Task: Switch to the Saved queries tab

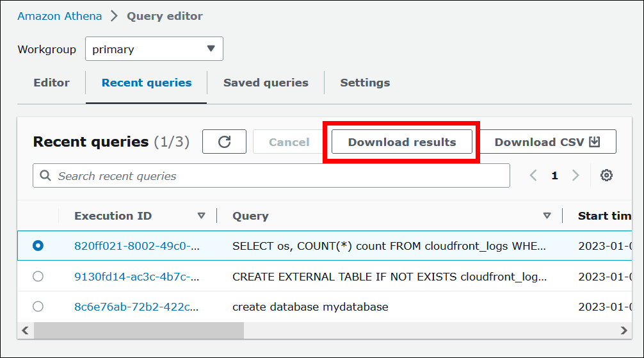Action: (266, 83)
